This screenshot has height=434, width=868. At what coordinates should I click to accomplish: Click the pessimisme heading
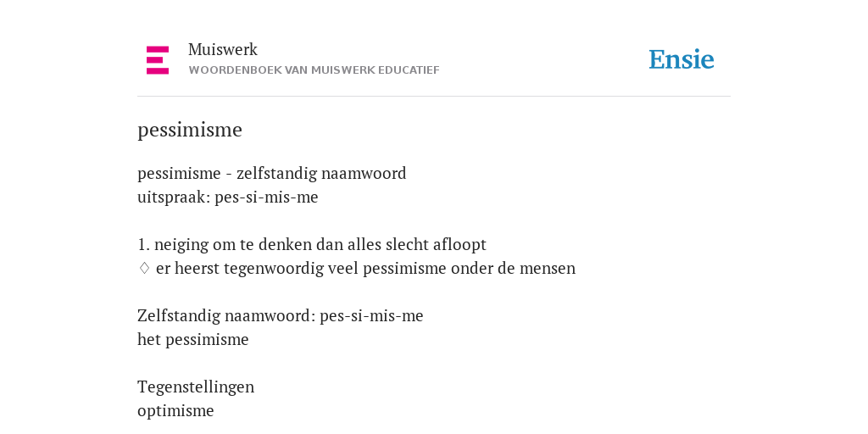(190, 130)
